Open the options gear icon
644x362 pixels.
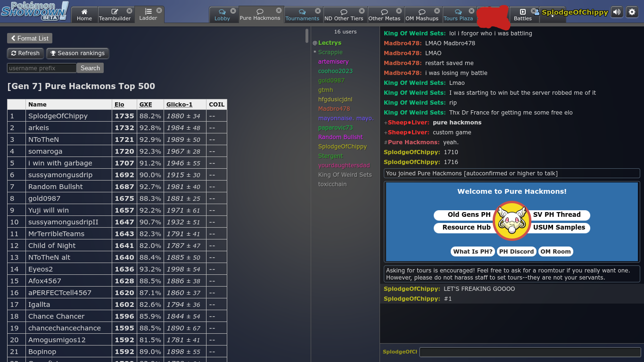pyautogui.click(x=632, y=12)
